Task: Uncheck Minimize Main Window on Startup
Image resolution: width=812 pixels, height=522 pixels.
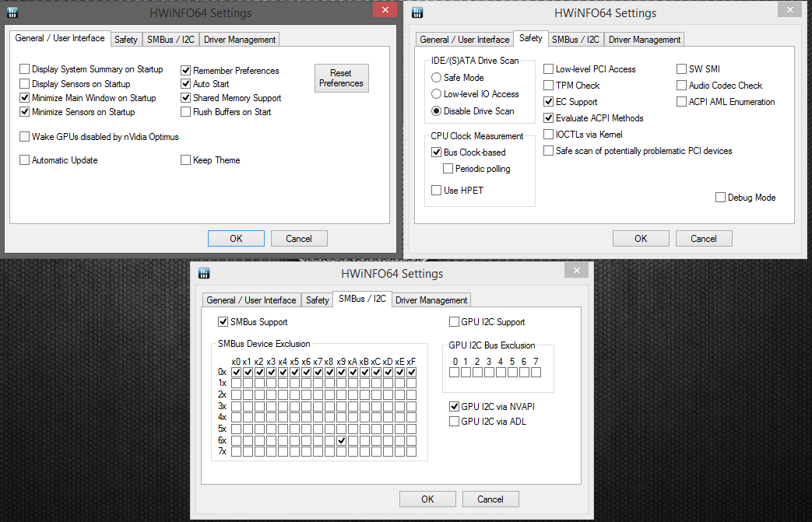Action: click(x=88, y=98)
